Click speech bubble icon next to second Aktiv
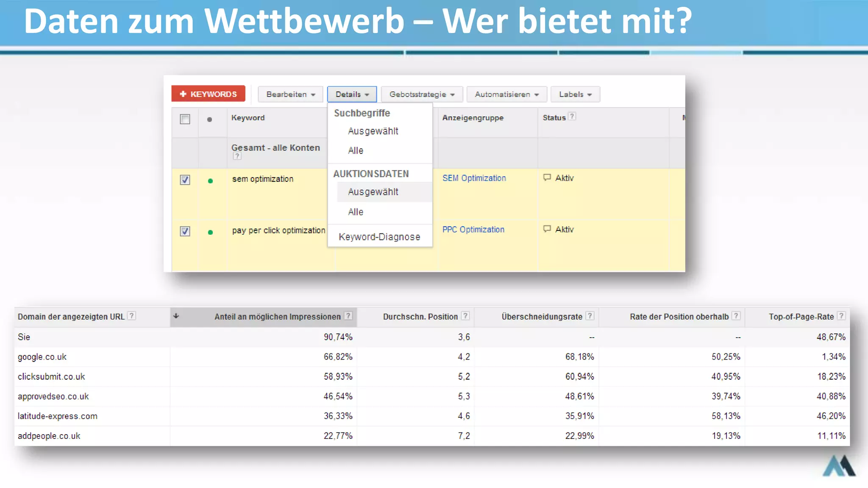The width and height of the screenshot is (868, 488). coord(547,229)
